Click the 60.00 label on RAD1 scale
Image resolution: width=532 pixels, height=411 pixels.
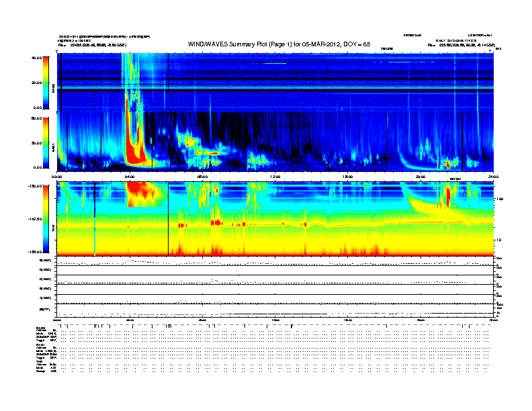point(37,118)
